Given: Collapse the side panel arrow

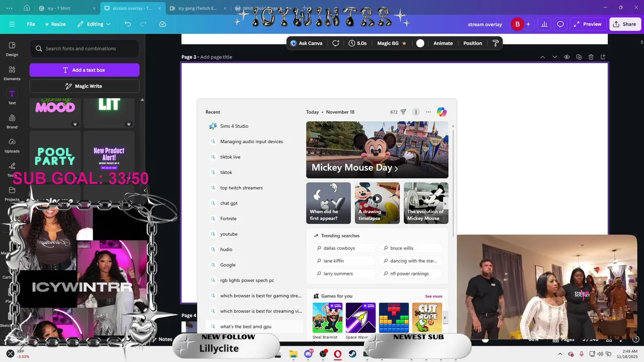Looking at the screenshot, I should coord(145,191).
